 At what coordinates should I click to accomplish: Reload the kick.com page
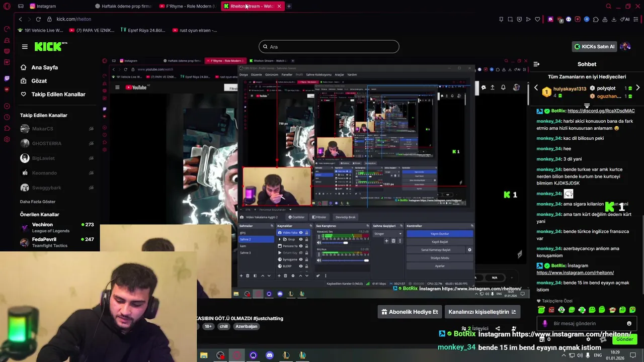click(38, 19)
